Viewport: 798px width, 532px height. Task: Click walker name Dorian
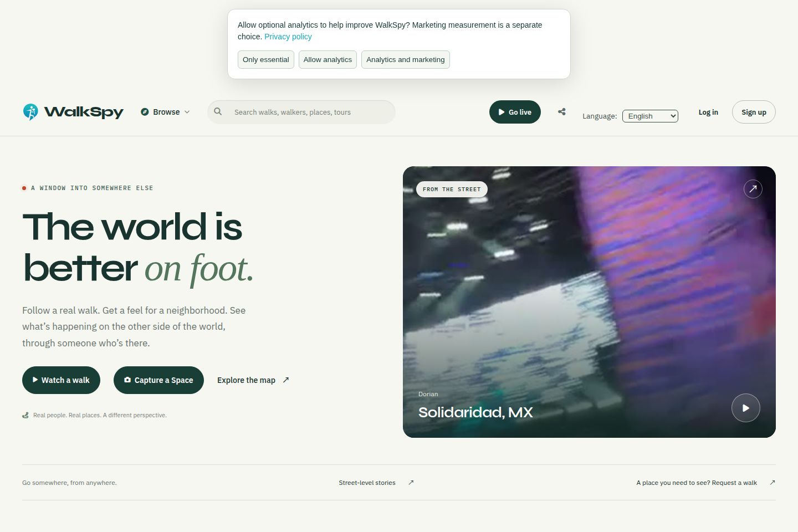(428, 394)
